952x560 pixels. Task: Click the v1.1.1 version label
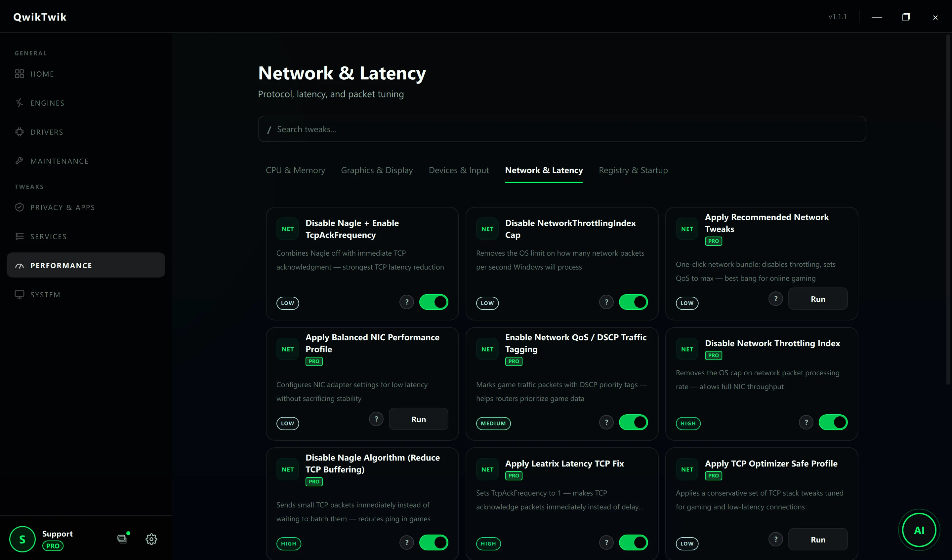pyautogui.click(x=837, y=17)
